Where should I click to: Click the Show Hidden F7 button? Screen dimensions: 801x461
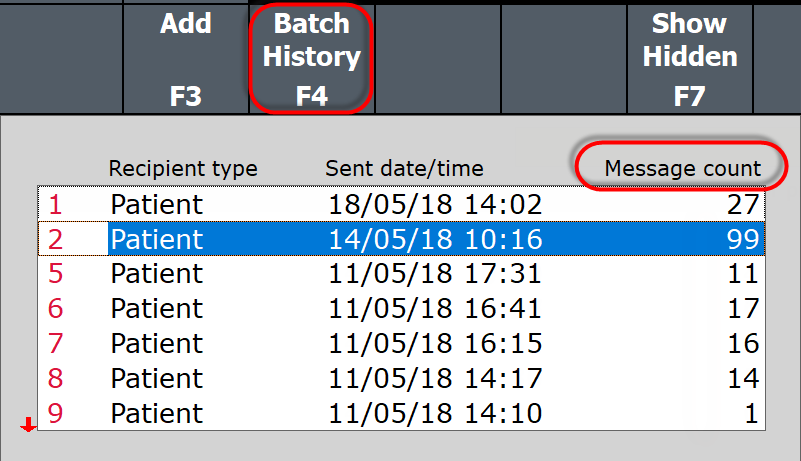(x=690, y=57)
